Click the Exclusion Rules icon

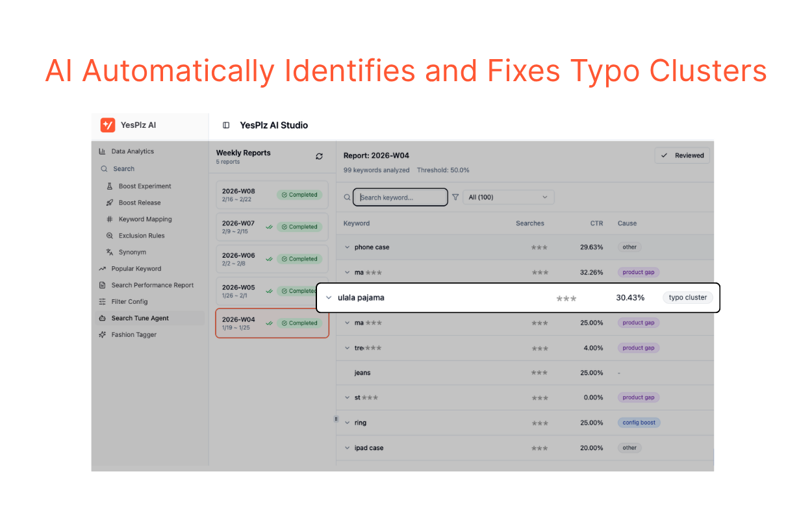tap(110, 236)
